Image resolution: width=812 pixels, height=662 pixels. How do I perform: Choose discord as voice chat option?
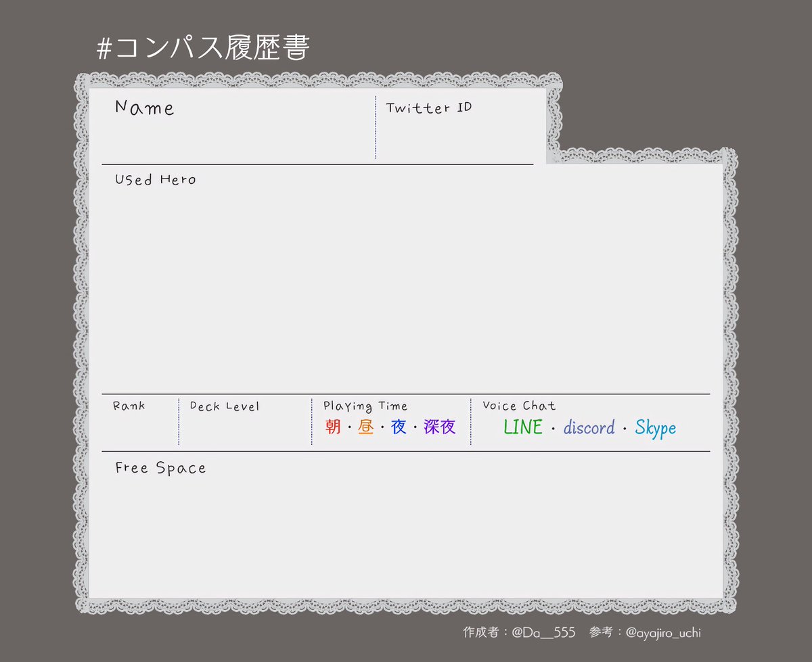(588, 427)
